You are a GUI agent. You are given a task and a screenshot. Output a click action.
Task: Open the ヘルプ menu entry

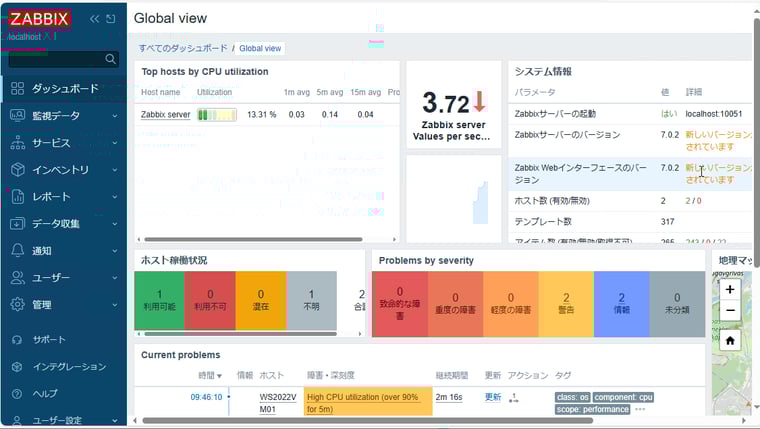(x=45, y=394)
